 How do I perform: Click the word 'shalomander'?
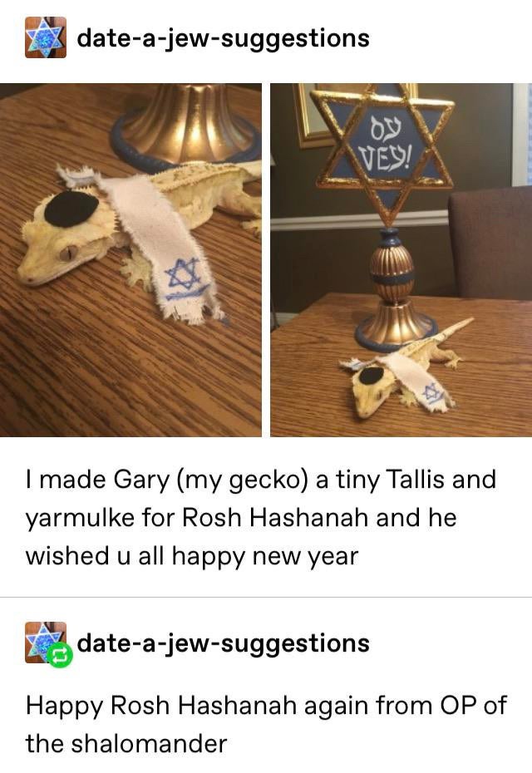149,744
